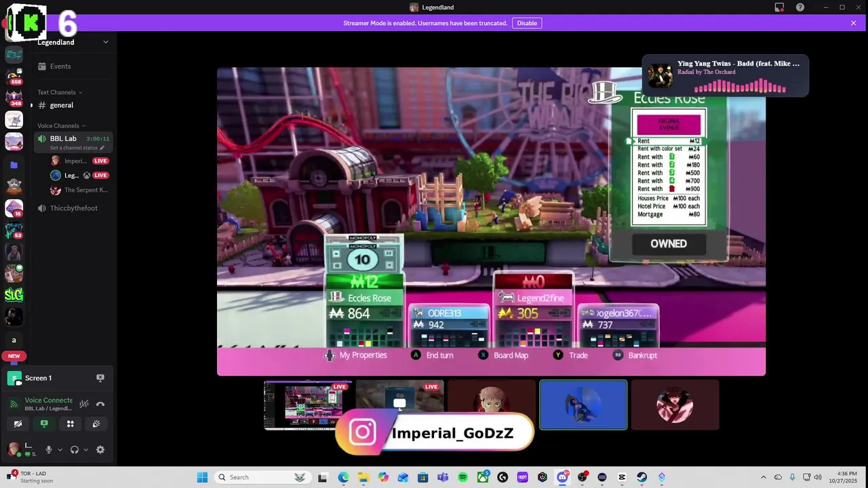Click the Ying Yang Twins music overlay
This screenshot has width=868, height=488.
coord(726,76)
